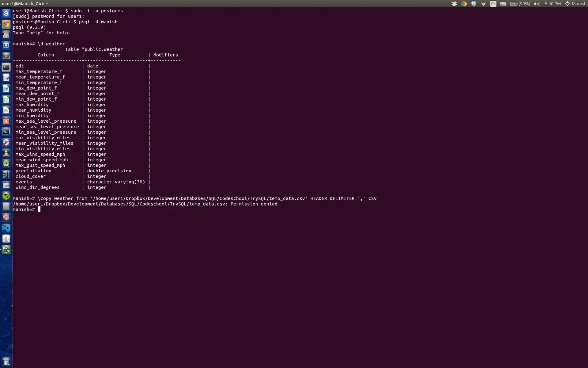Open the Manish session gear menu
The image size is (588, 368).
coord(575,4)
